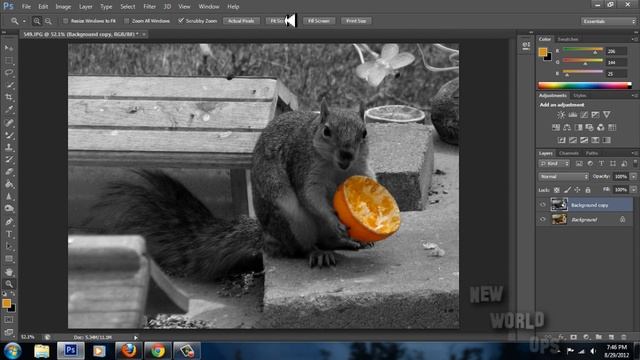
Task: Add a Black & White adjustment
Action: [x=578, y=127]
